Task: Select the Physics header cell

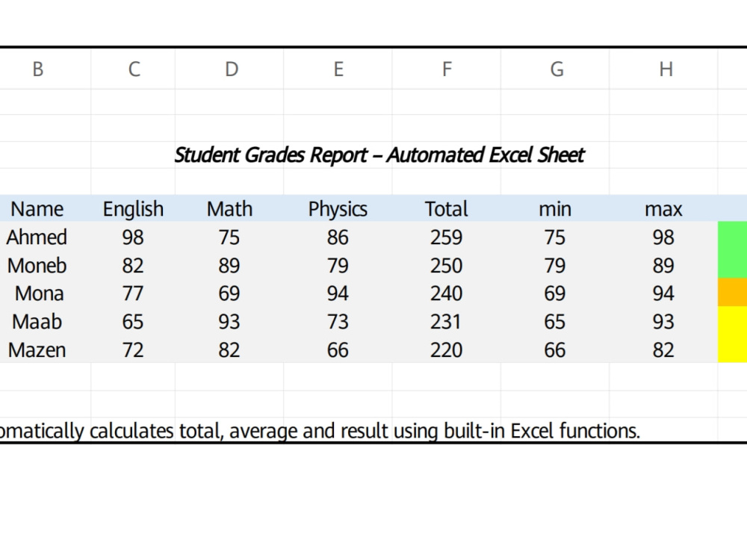Action: [338, 208]
